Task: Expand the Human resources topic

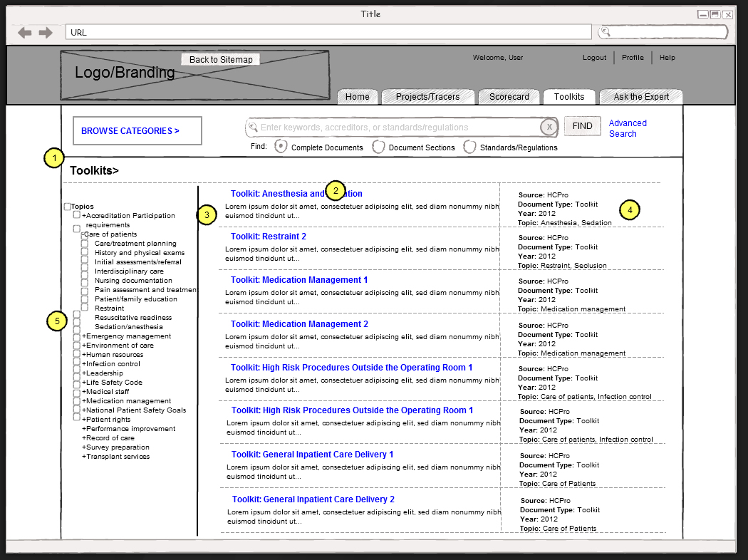Action: coord(84,355)
